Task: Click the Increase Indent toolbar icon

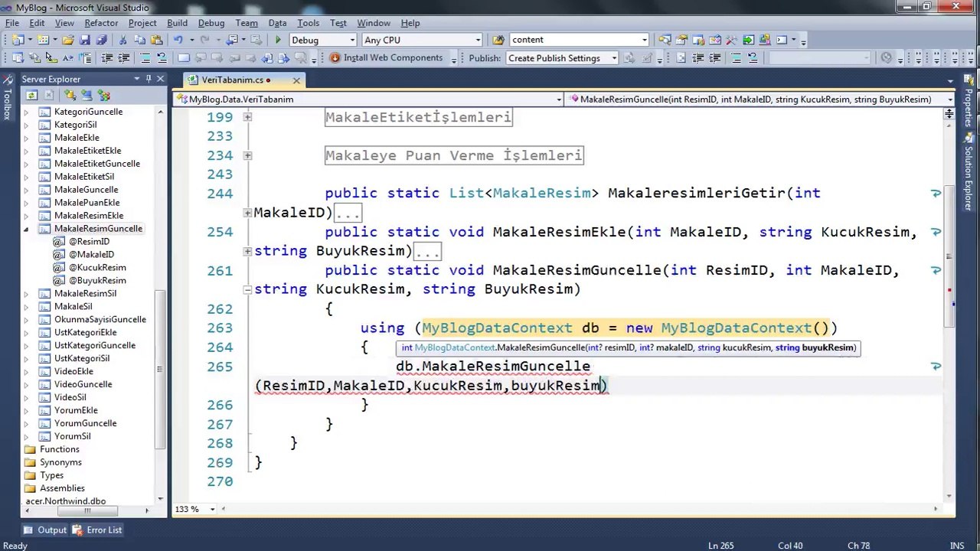Action: [x=123, y=58]
